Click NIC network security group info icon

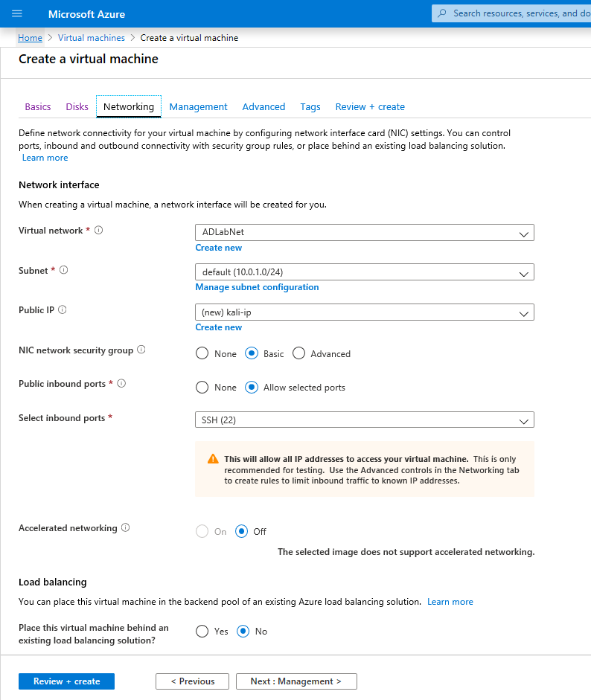(141, 350)
